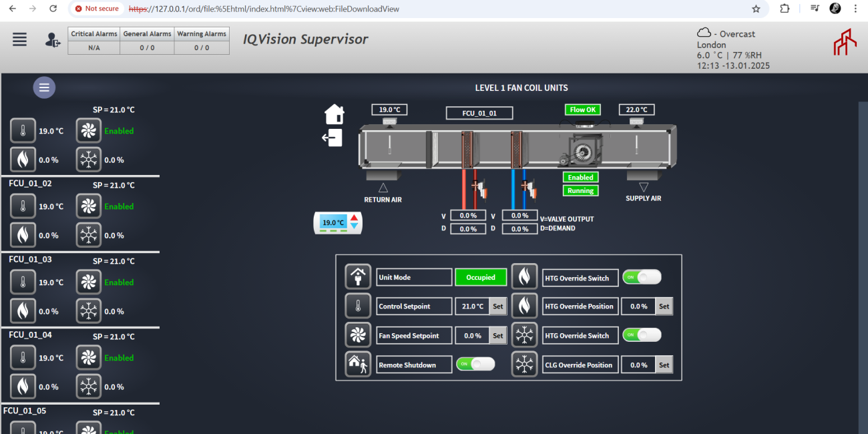Click the HTG Override Position 0.0 % field

pyautogui.click(x=639, y=306)
